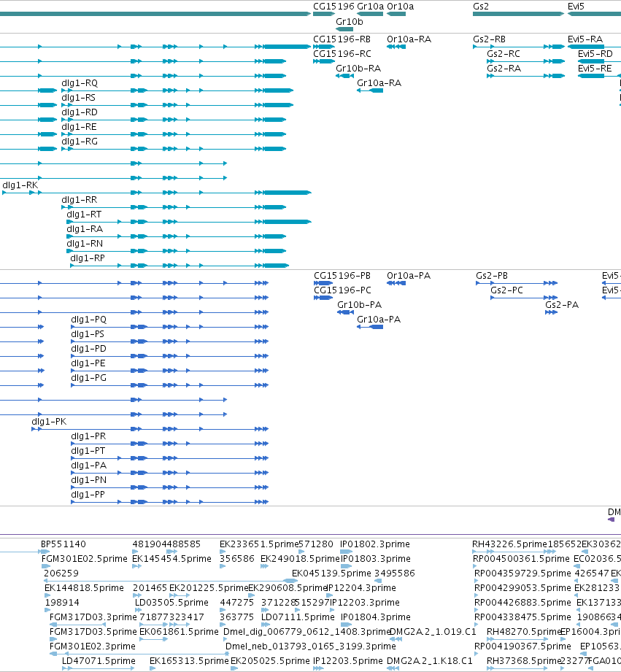Click the dlg1-PK protein label
This screenshot has height=672, width=621.
point(50,422)
